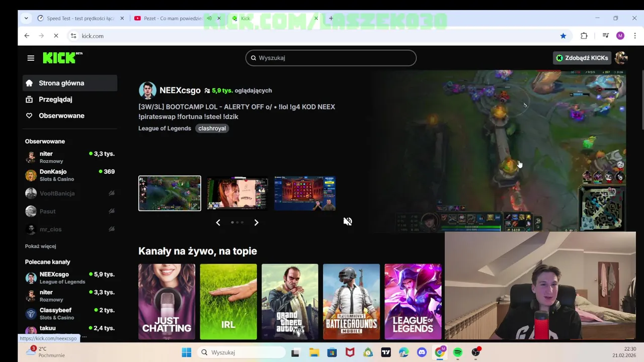This screenshot has width=644, height=362.
Task: Open Discord from taskbar
Action: 422,352
